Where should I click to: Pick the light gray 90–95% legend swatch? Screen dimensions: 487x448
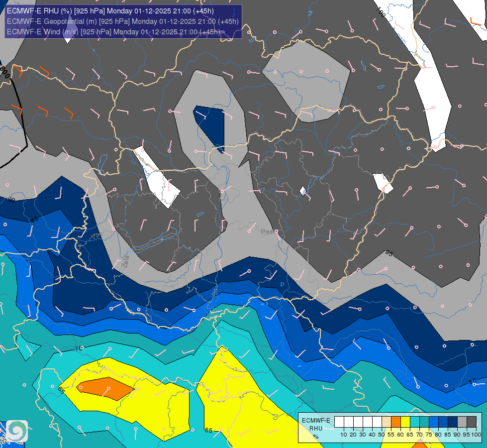click(x=462, y=422)
